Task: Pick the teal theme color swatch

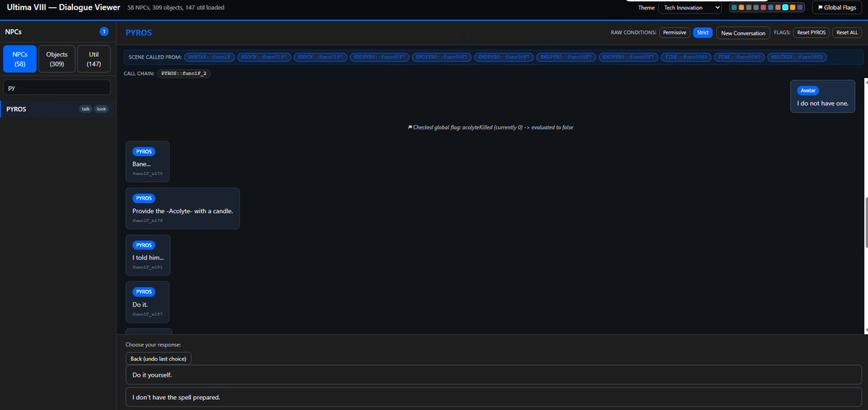Action: click(735, 7)
